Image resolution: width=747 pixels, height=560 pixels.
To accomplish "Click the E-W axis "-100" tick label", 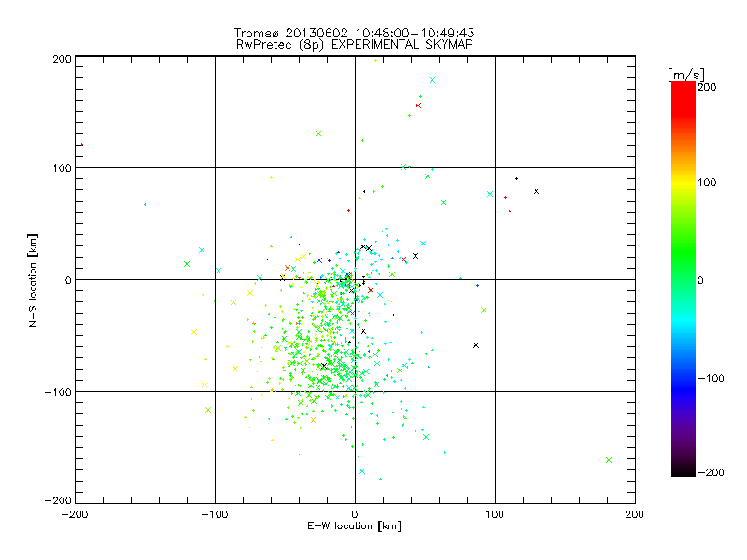I will tap(215, 514).
